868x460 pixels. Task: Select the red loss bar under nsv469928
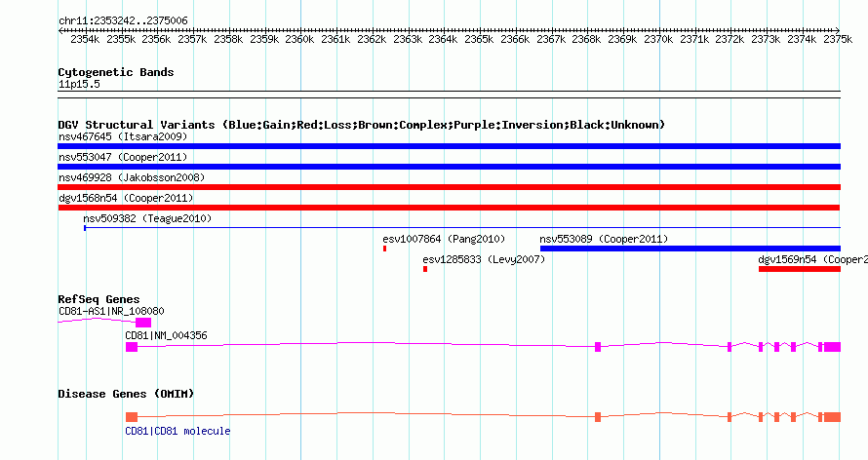click(449, 187)
